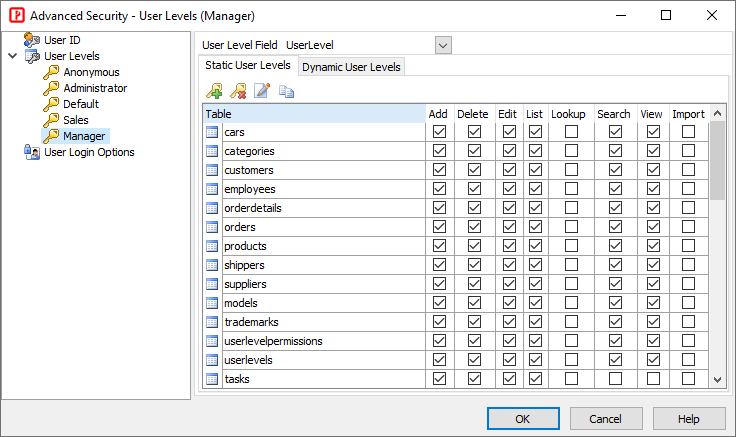Click the scrollbar down arrow in table
Screen dimensions: 736x437
[717, 379]
